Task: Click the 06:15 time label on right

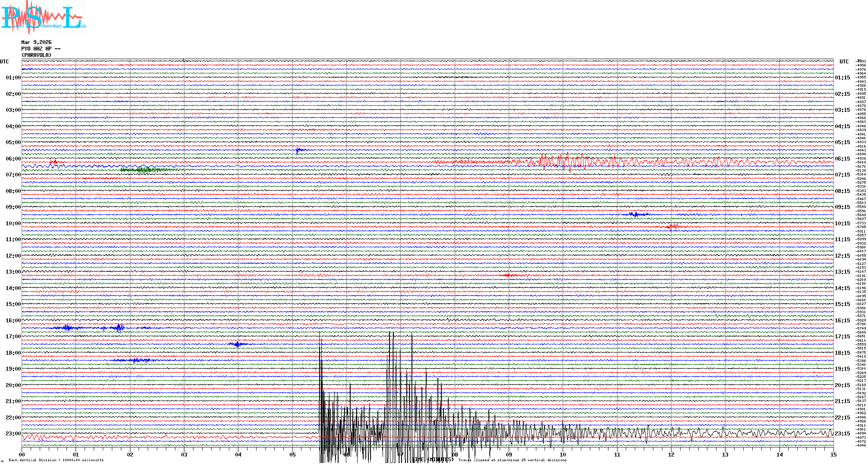Action: tap(842, 159)
